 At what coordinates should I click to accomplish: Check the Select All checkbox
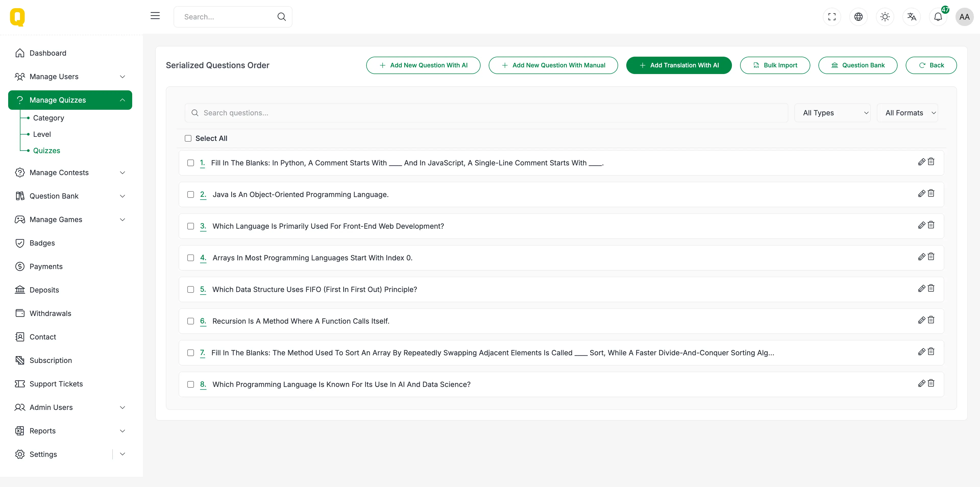188,139
